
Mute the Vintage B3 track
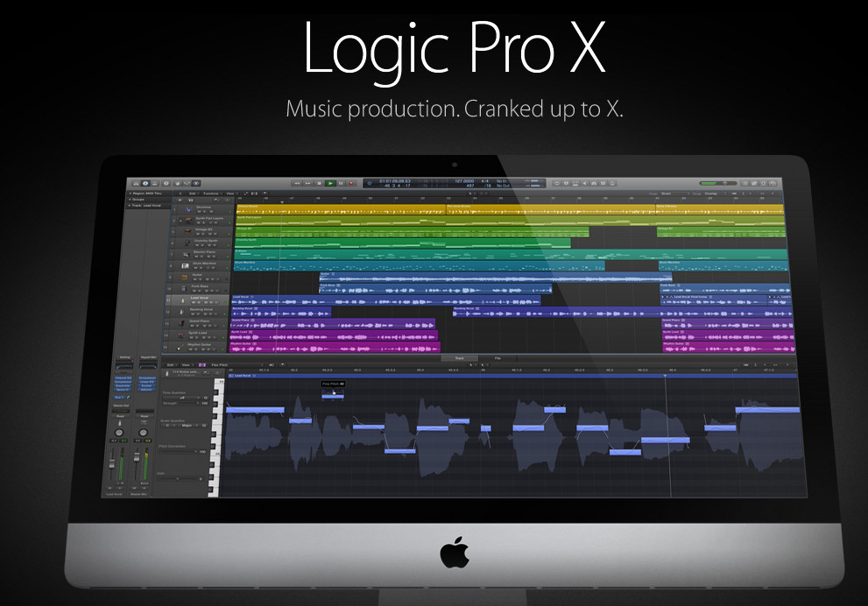coord(198,234)
